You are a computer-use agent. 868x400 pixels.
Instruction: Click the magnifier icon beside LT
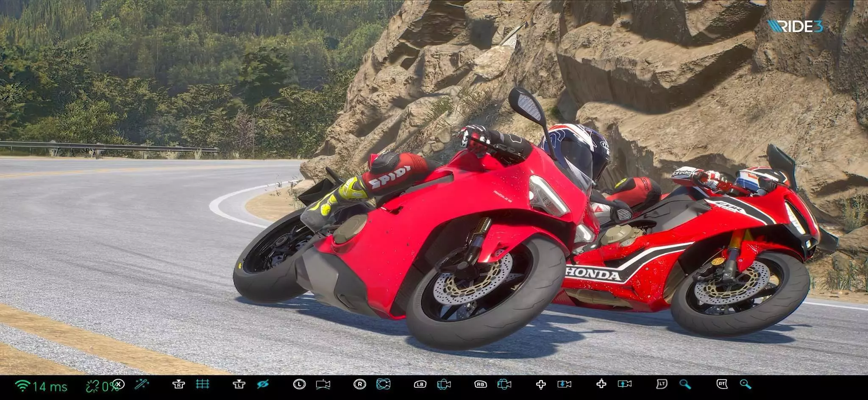coord(685,384)
